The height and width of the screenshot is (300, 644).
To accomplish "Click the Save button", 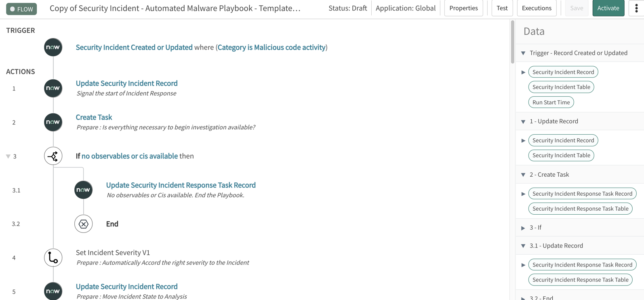I will 577,8.
